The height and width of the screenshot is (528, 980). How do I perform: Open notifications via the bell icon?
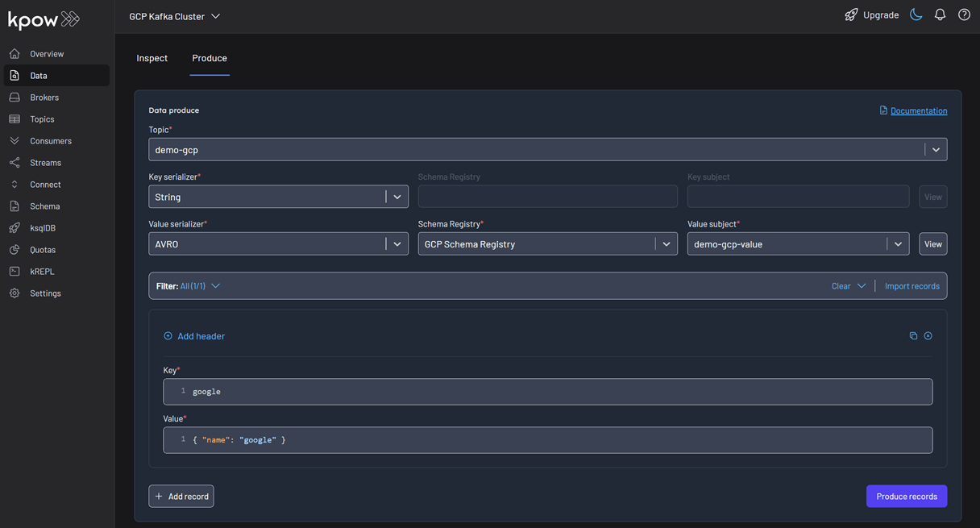pos(940,14)
